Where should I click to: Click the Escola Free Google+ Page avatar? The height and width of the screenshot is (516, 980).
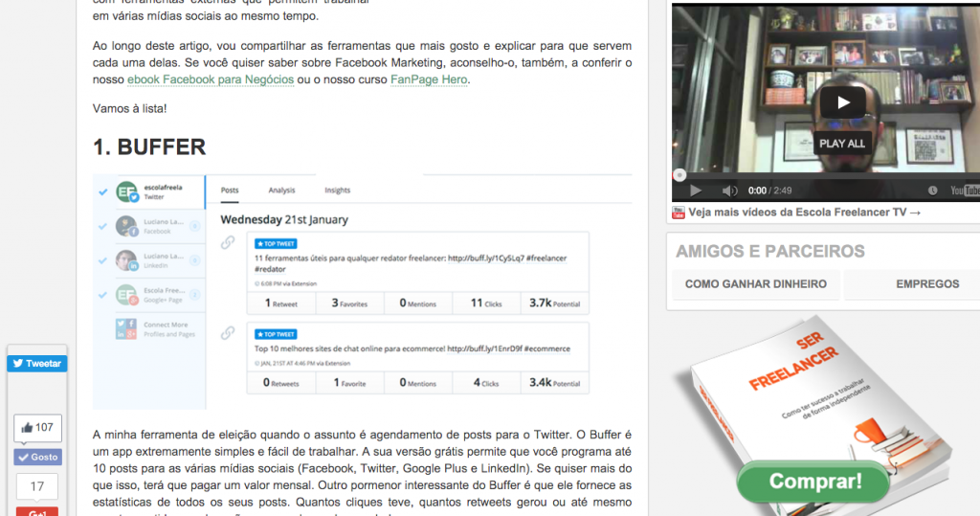coord(127,295)
